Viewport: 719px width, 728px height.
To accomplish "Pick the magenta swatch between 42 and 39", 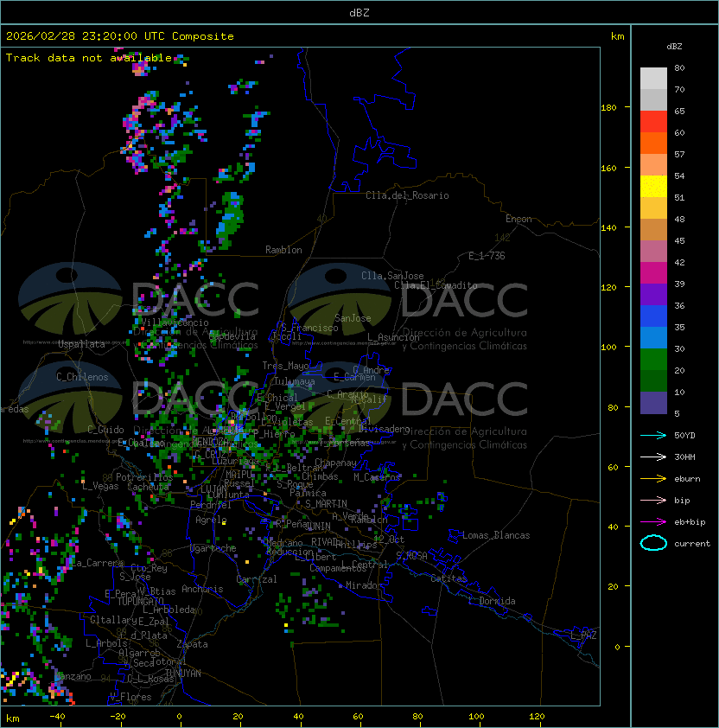I will [x=653, y=272].
